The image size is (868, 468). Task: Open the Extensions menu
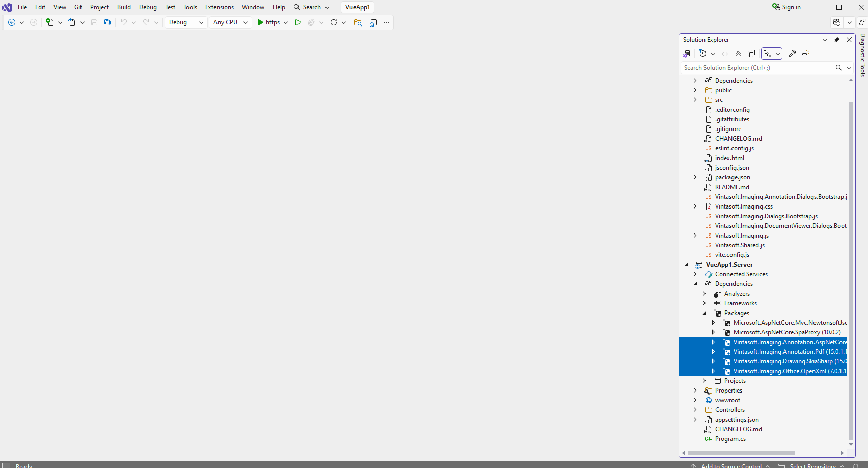tap(220, 7)
